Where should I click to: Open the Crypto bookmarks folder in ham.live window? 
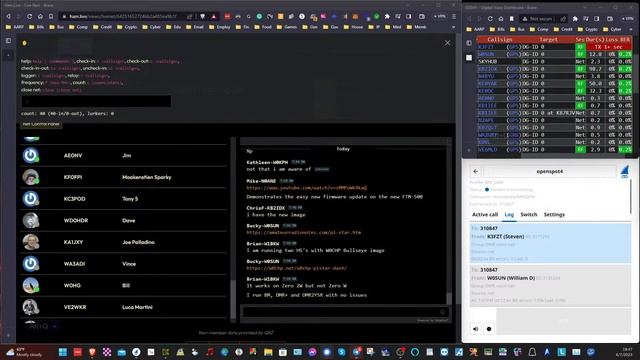point(128,27)
